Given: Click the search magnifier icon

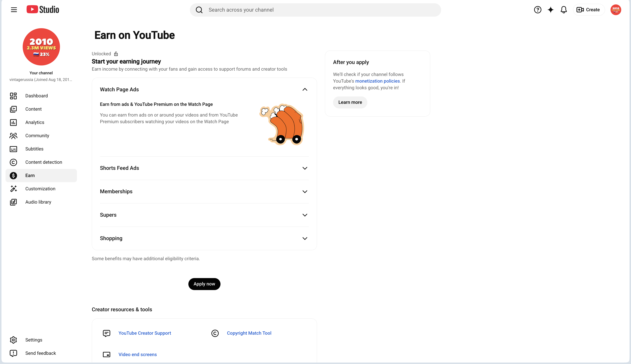Looking at the screenshot, I should coord(199,10).
